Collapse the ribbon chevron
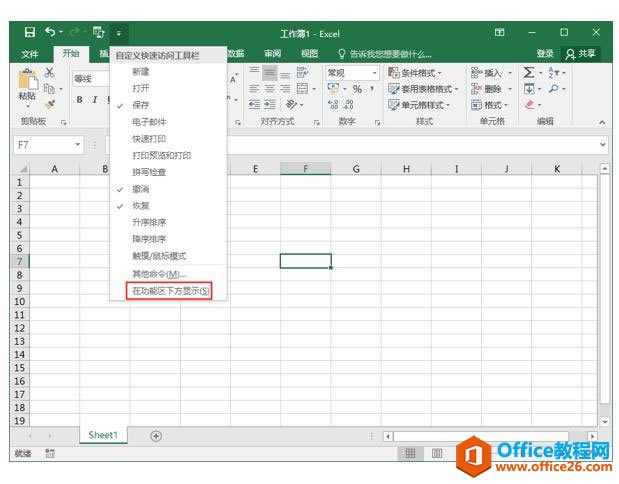The image size is (619, 484). pos(602,122)
